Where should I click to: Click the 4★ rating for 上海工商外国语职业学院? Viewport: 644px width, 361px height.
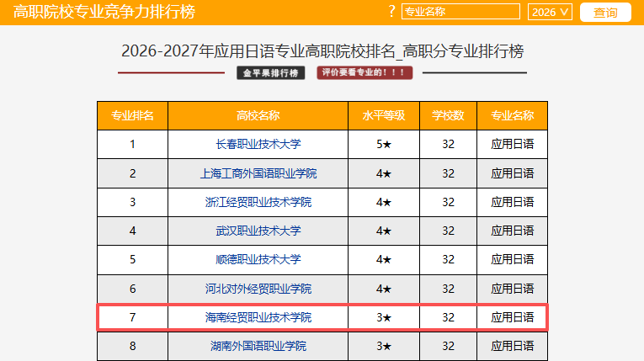(384, 173)
